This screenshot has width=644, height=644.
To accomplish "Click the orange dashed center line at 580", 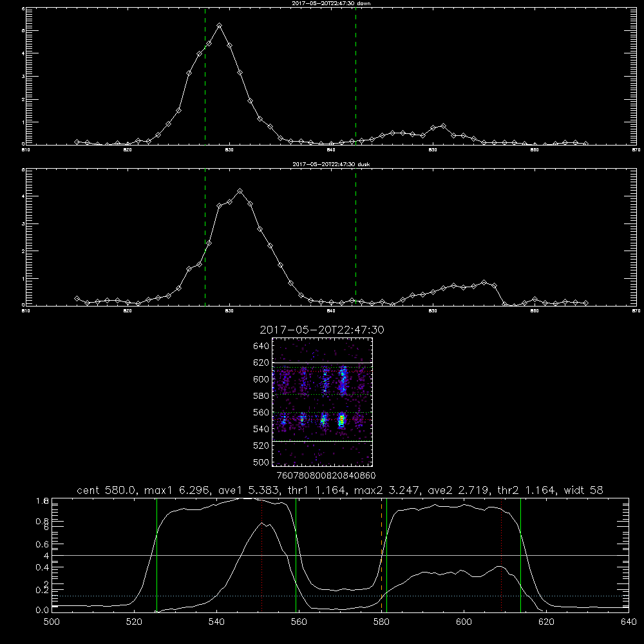I will tap(381, 555).
